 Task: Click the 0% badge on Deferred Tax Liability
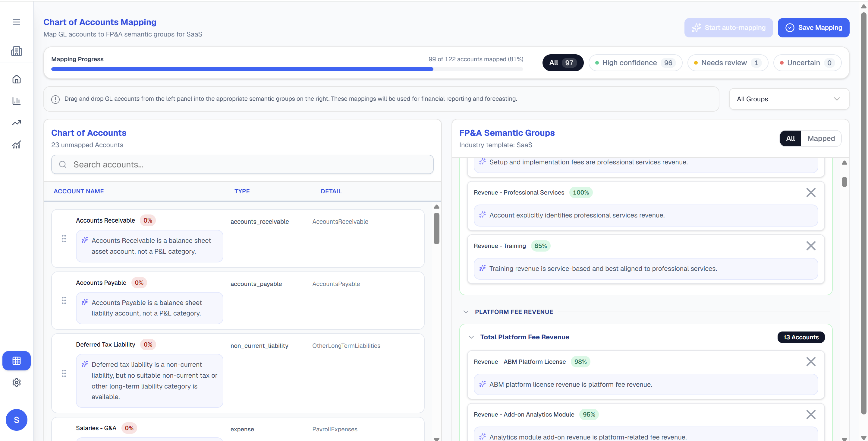tap(148, 344)
